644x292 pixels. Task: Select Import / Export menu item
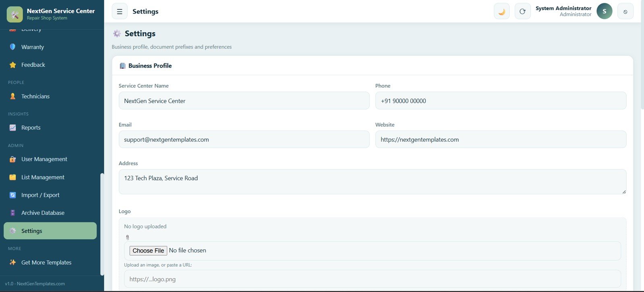click(50, 195)
